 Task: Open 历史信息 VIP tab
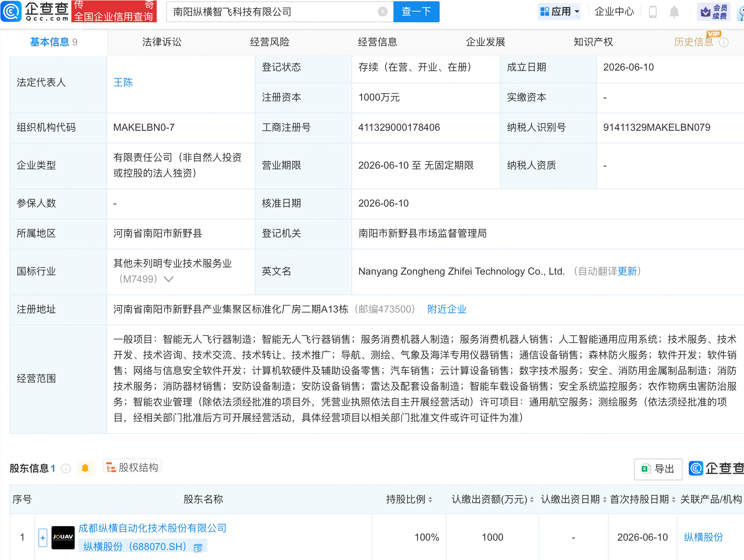coord(694,42)
